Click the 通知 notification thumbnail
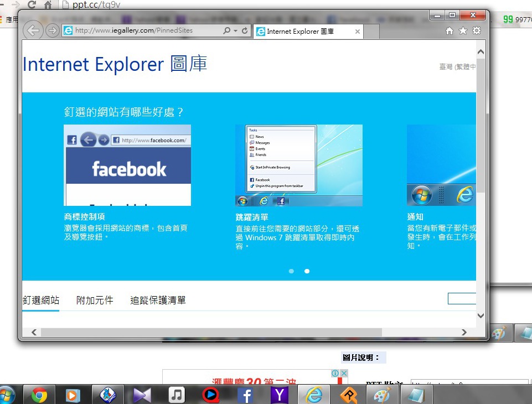Screen dimensions: 532x404 (x=441, y=165)
